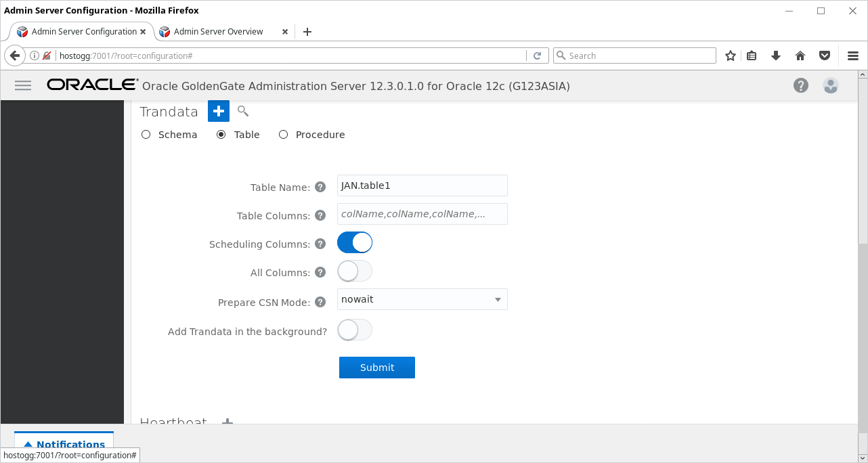Go to the Firefox home page
The height and width of the screenshot is (463, 868).
(x=800, y=56)
